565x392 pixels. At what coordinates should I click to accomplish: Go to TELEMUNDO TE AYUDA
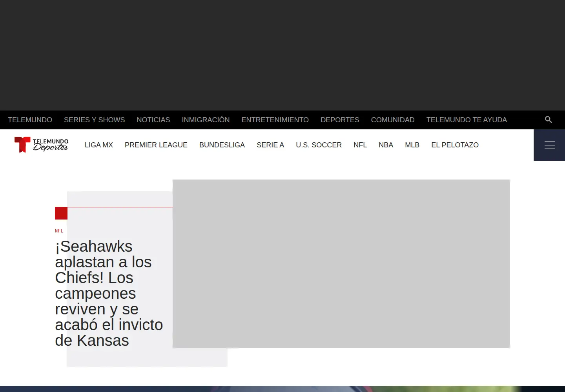(x=467, y=120)
